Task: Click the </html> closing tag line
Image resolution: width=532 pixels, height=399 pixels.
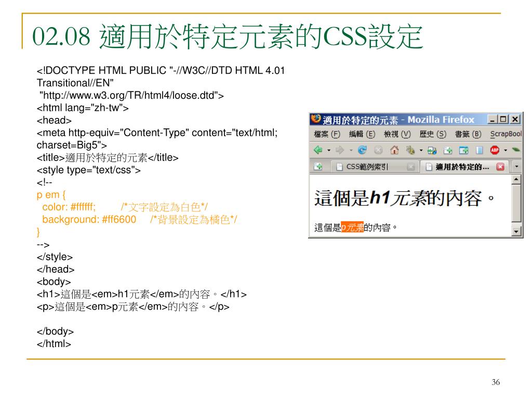Action: pos(54,344)
